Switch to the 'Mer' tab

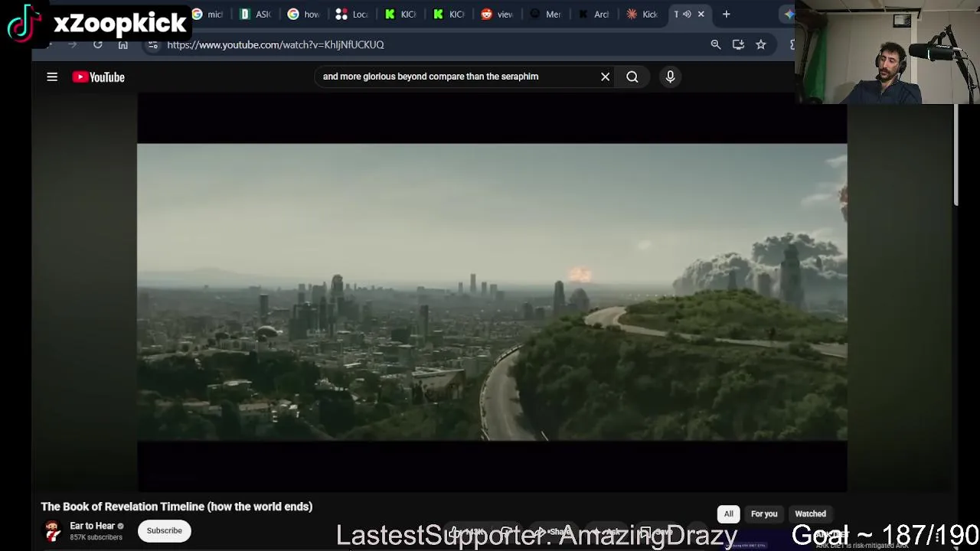pos(546,14)
